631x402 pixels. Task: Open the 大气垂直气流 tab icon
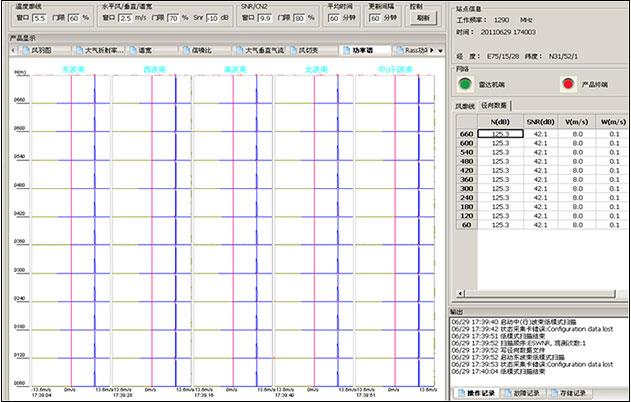(x=239, y=49)
